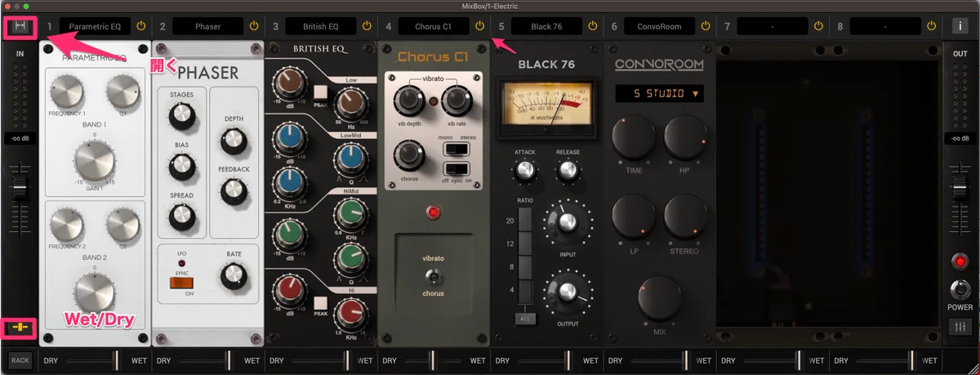Viewport: 980px width, 375px height.
Task: Toggle the Chorus C1 slot power icon
Action: (x=479, y=27)
